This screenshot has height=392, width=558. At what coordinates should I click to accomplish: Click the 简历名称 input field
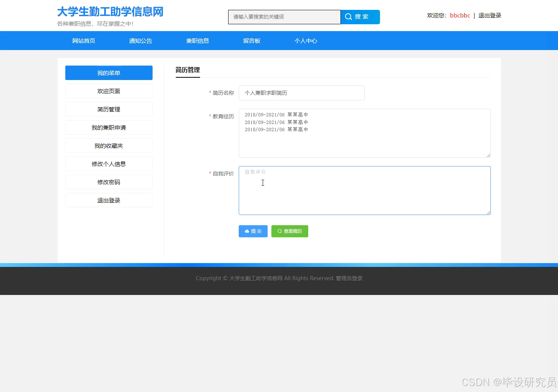pos(302,93)
